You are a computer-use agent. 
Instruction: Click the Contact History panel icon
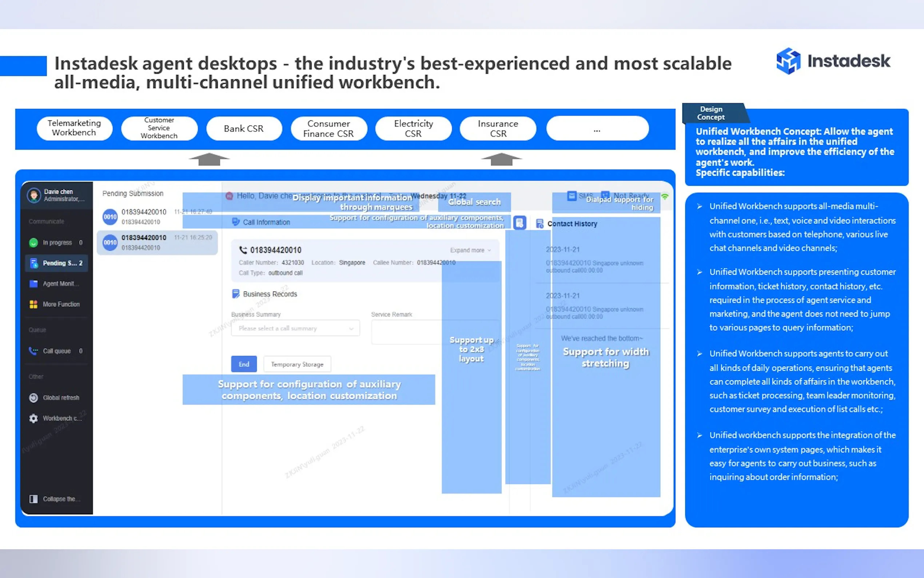pyautogui.click(x=539, y=223)
